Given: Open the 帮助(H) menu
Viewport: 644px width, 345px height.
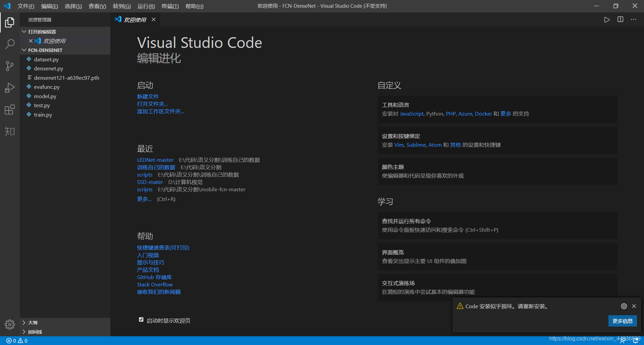Looking at the screenshot, I should [x=195, y=6].
